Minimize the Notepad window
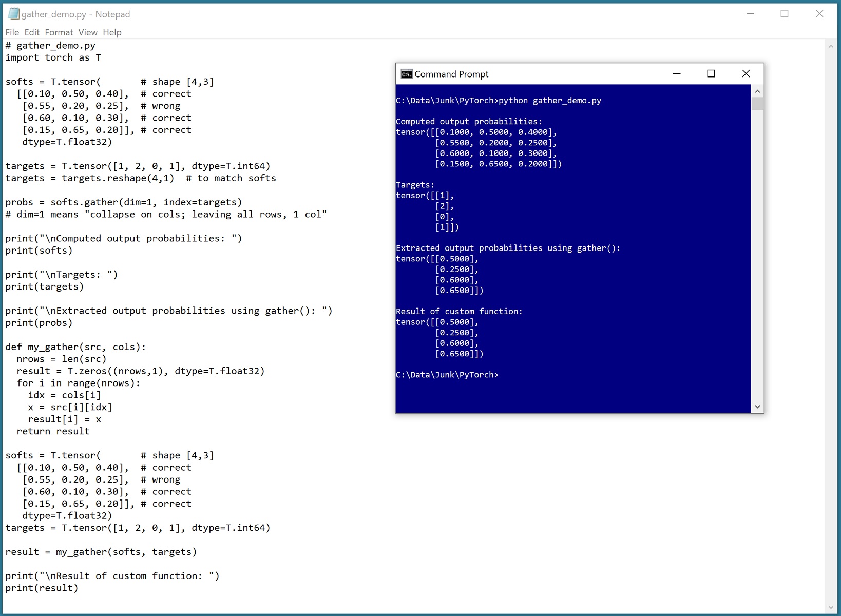The width and height of the screenshot is (841, 616). 750,14
